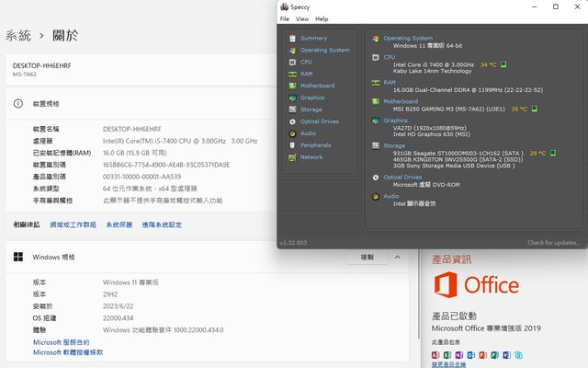Click the 複製 button in Windows 規格
Screen dimensions: 588x368
coord(367,258)
